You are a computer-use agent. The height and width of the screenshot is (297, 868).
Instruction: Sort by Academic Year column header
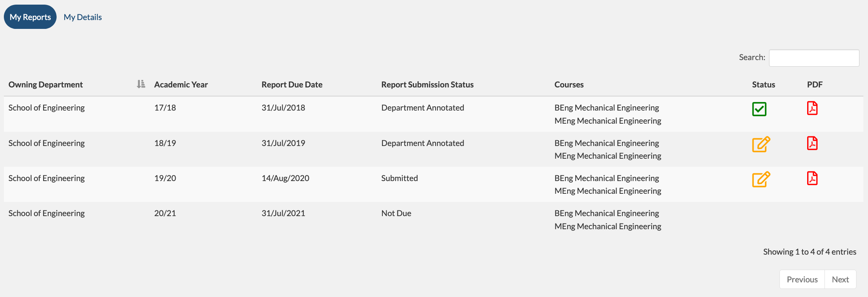coord(181,85)
